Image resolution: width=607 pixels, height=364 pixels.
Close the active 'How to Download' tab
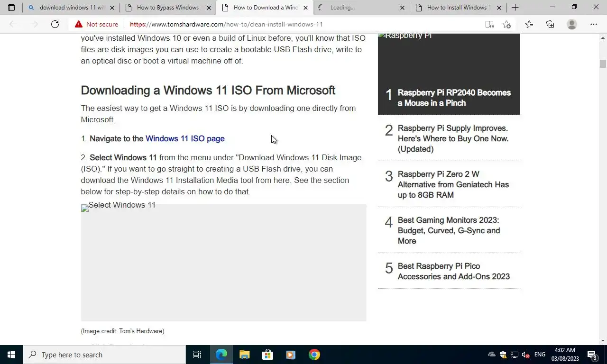tap(305, 8)
